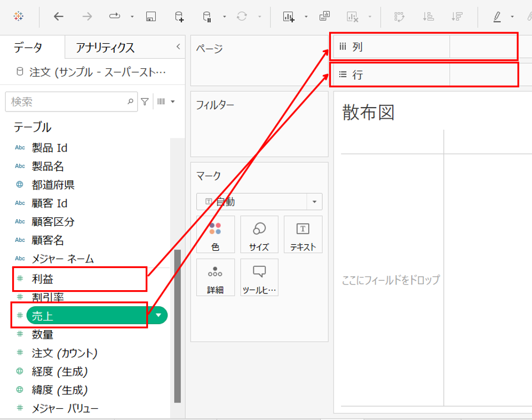
Task: Click the 検索 search field
Action: tap(71, 102)
